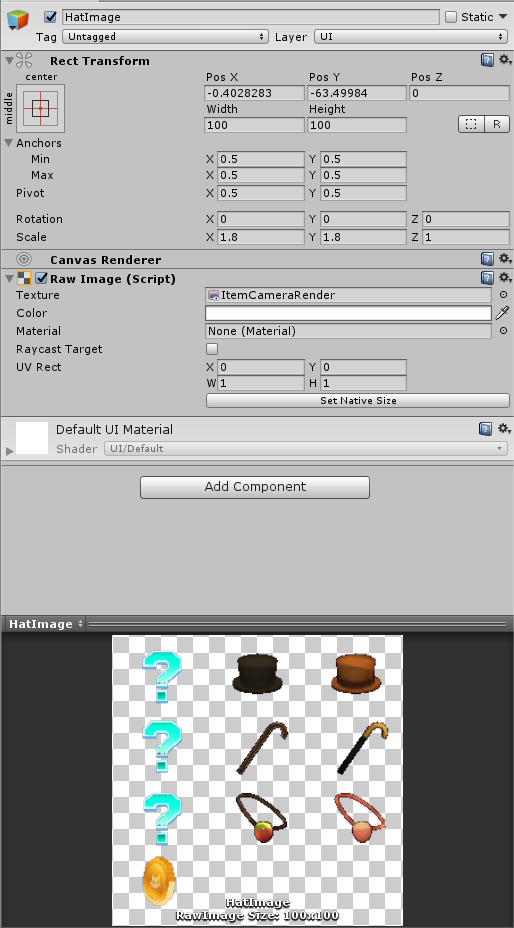Click the Add Component button
Screen dimensions: 514x928
click(x=255, y=487)
